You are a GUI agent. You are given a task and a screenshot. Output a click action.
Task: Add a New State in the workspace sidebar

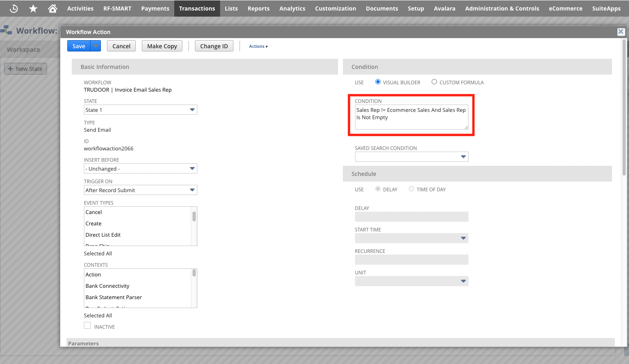tap(25, 69)
